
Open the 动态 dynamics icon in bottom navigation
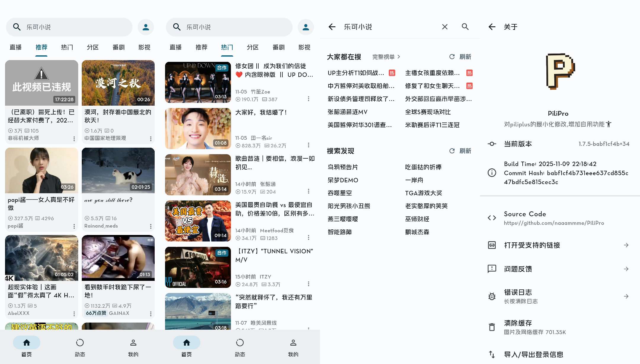coord(80,342)
